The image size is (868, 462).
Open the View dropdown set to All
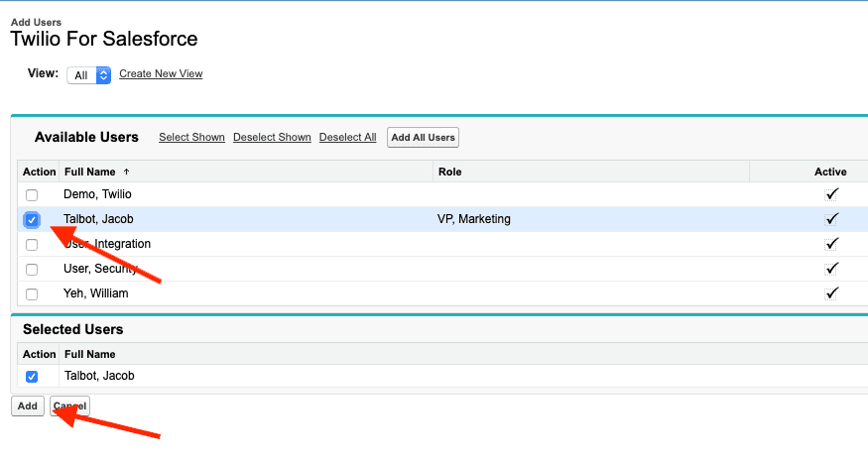tap(88, 75)
